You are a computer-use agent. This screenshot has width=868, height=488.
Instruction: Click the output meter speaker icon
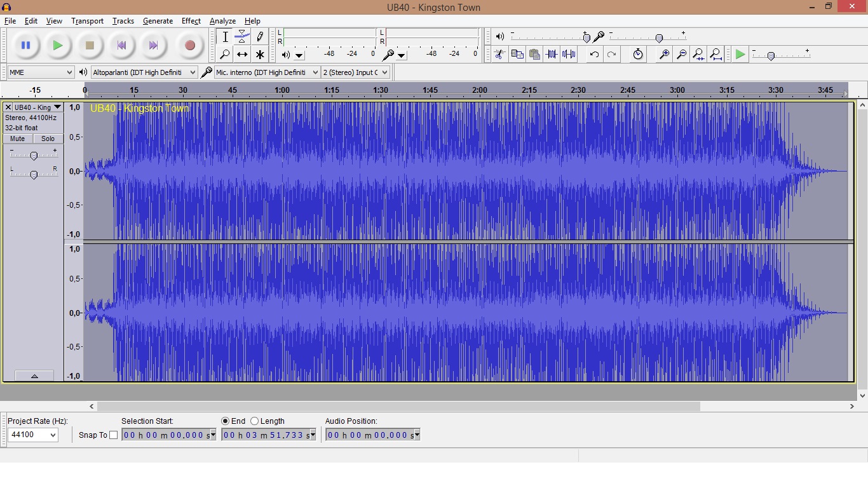[286, 55]
